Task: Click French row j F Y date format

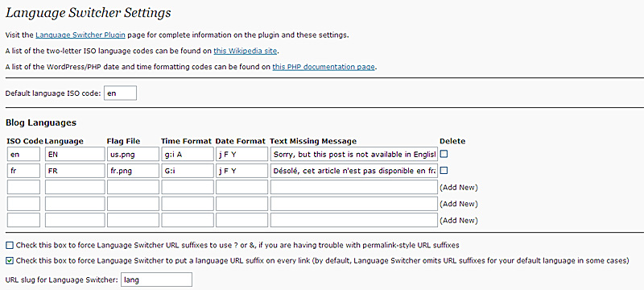Action: (x=242, y=171)
